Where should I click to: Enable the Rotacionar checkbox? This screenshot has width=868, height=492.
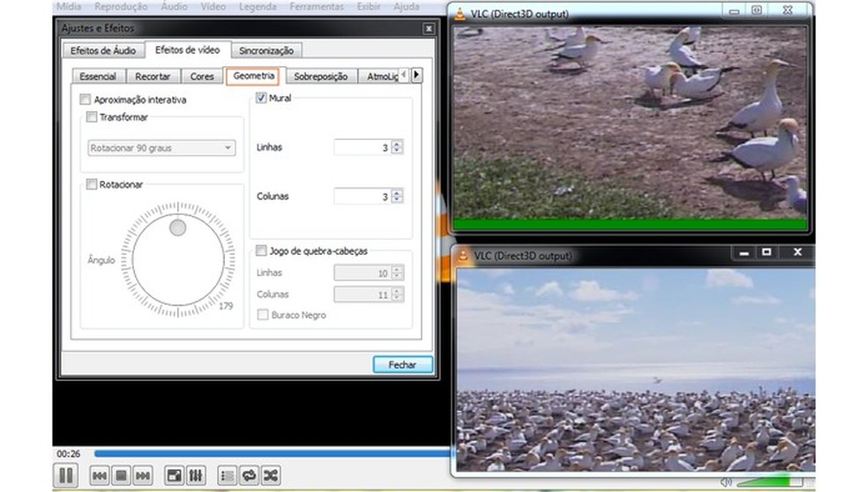(92, 184)
